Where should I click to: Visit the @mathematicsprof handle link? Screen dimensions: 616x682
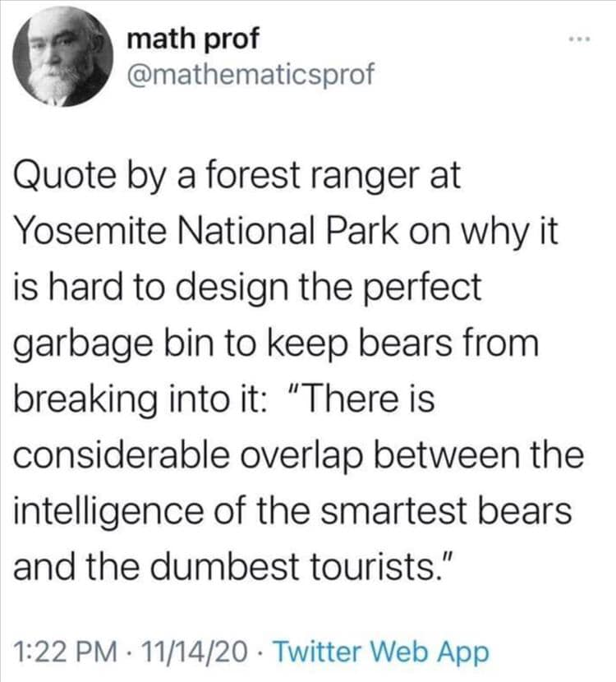pyautogui.click(x=251, y=75)
